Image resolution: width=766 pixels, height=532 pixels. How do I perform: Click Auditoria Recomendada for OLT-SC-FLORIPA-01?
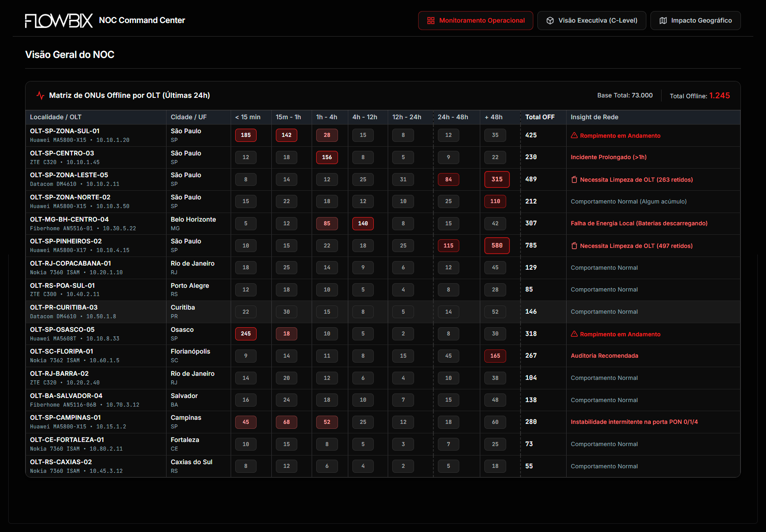point(604,356)
